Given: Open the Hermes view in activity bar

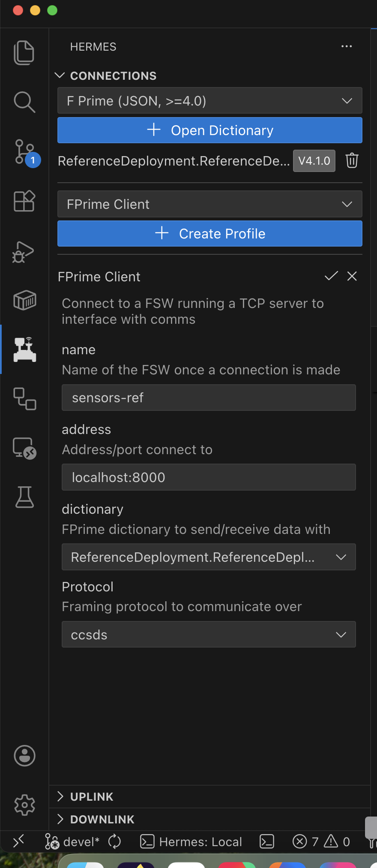Looking at the screenshot, I should [x=25, y=350].
